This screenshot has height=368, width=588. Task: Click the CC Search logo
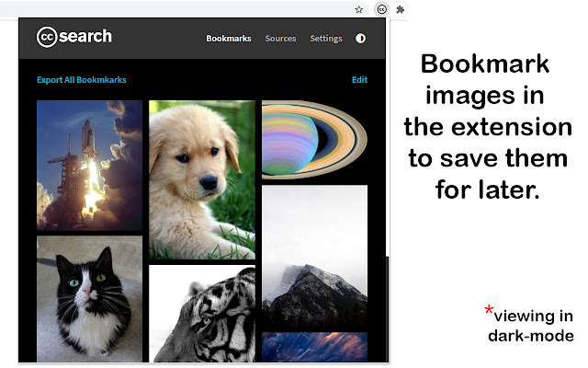74,37
